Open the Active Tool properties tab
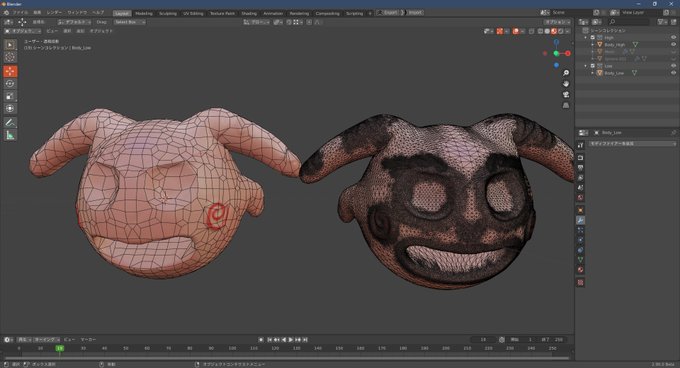 [x=581, y=145]
